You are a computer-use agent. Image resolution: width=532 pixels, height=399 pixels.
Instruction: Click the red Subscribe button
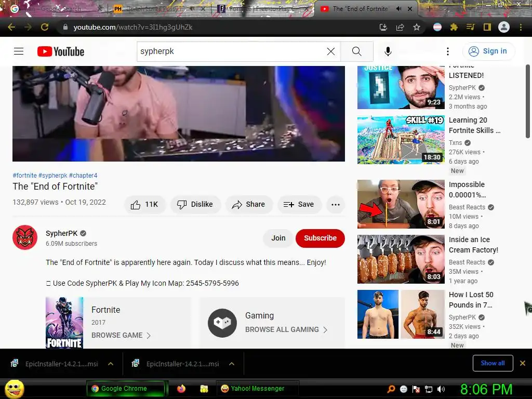point(320,238)
